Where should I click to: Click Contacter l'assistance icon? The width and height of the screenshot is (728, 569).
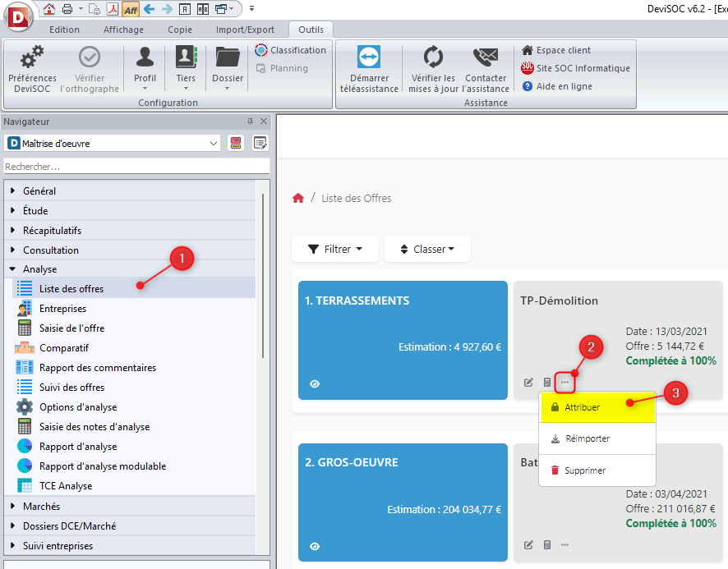tap(486, 59)
